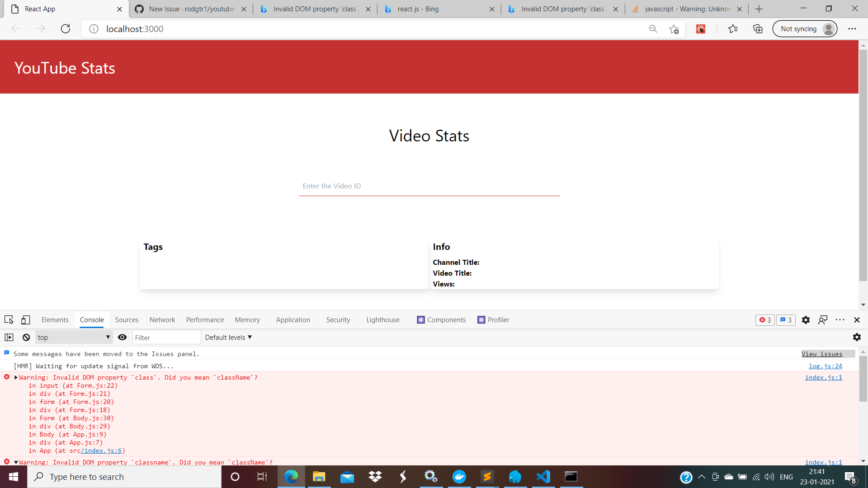Click the 3 errors counter badge
The width and height of the screenshot is (868, 488).
pos(765,320)
